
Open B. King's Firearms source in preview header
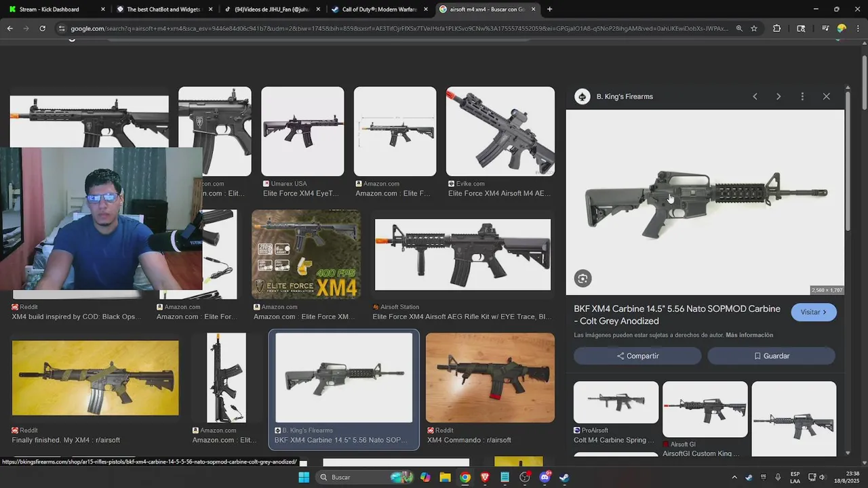point(624,96)
